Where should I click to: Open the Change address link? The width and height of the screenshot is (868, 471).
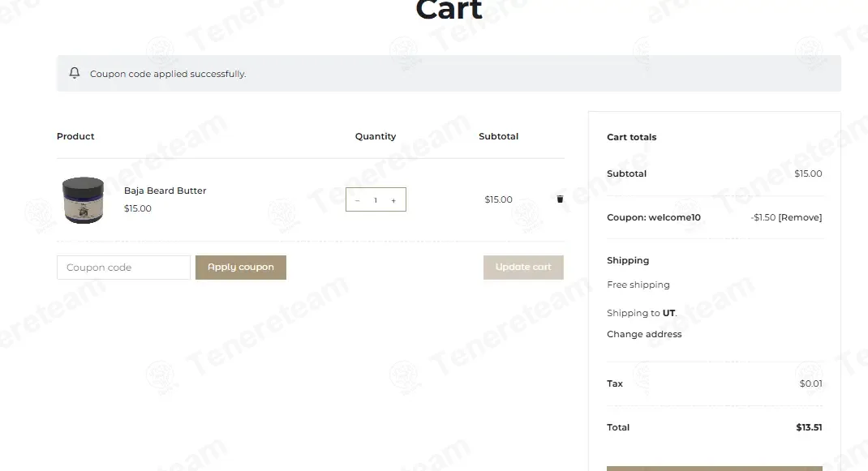[644, 334]
